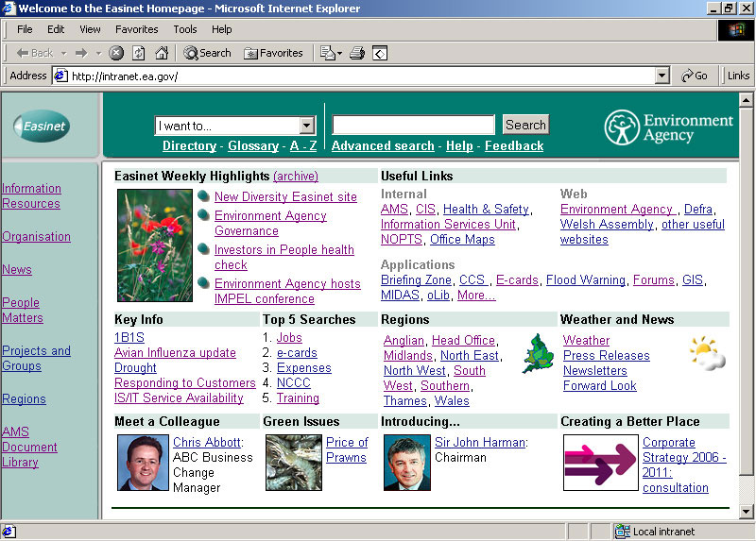Click the intranet search text field
Viewport: 756px width, 541px height.
[x=413, y=125]
